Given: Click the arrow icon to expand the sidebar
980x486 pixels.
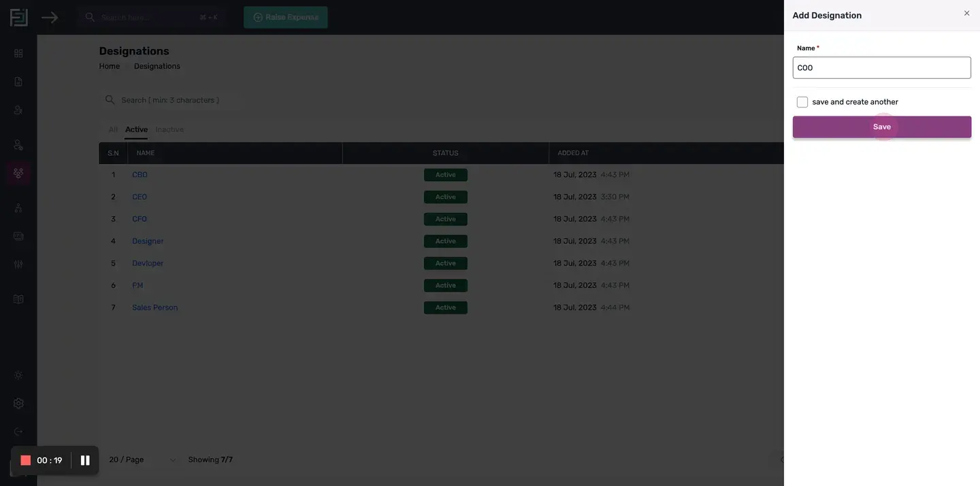Looking at the screenshot, I should click(x=50, y=17).
